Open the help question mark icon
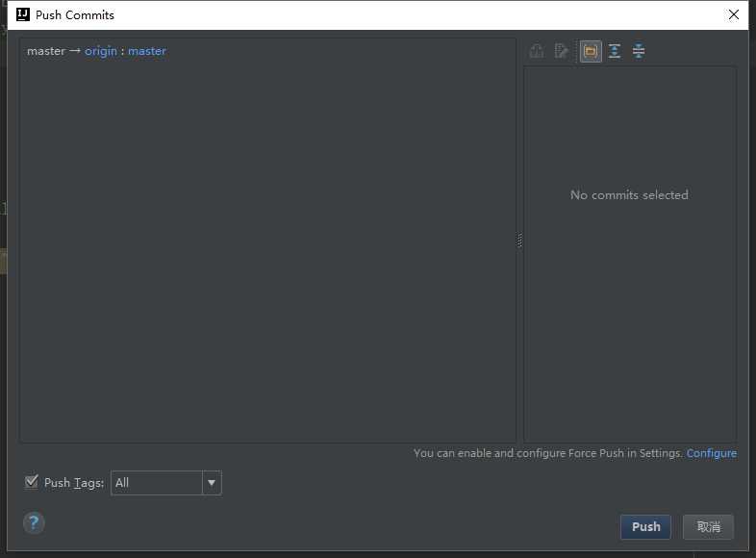This screenshot has height=558, width=756. (34, 522)
